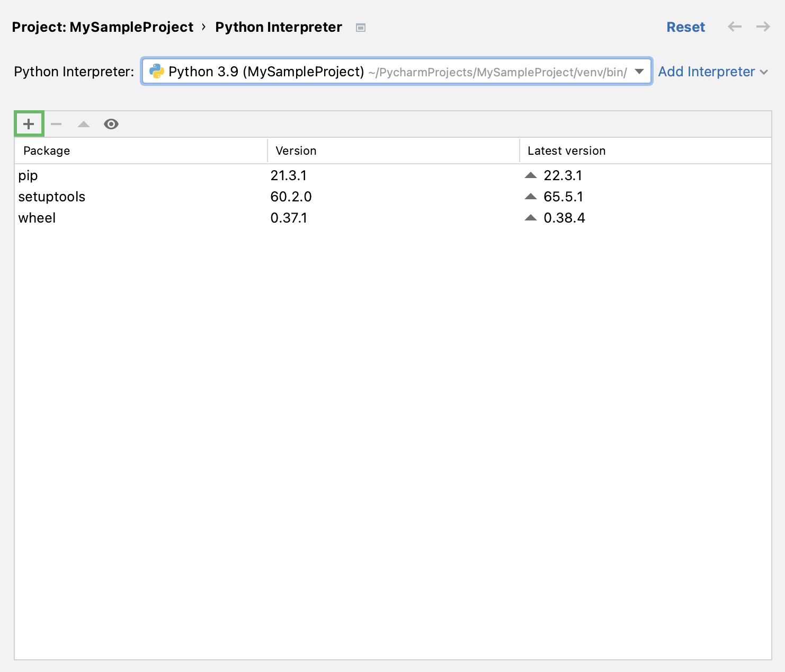Click the Add Interpreter link

tap(706, 72)
